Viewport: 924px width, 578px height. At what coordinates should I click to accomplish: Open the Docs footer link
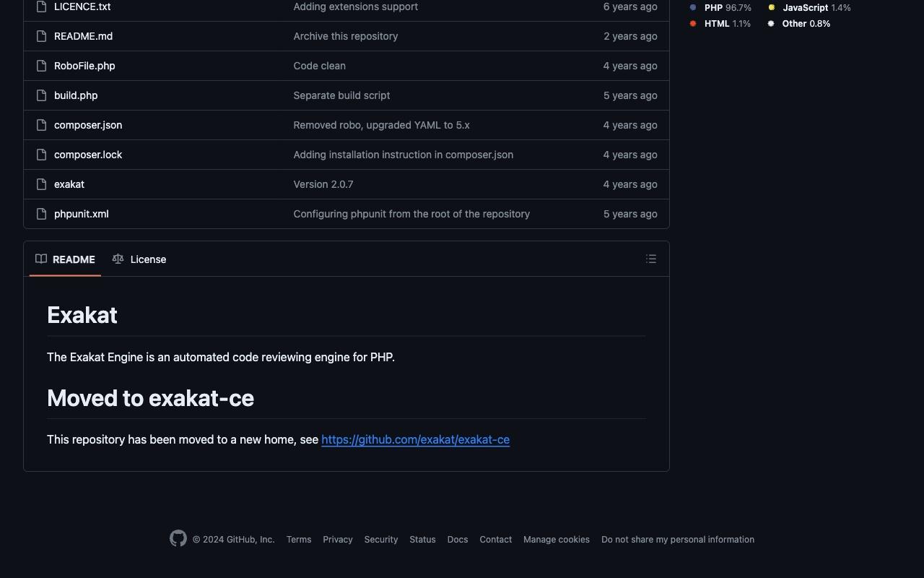coord(458,540)
